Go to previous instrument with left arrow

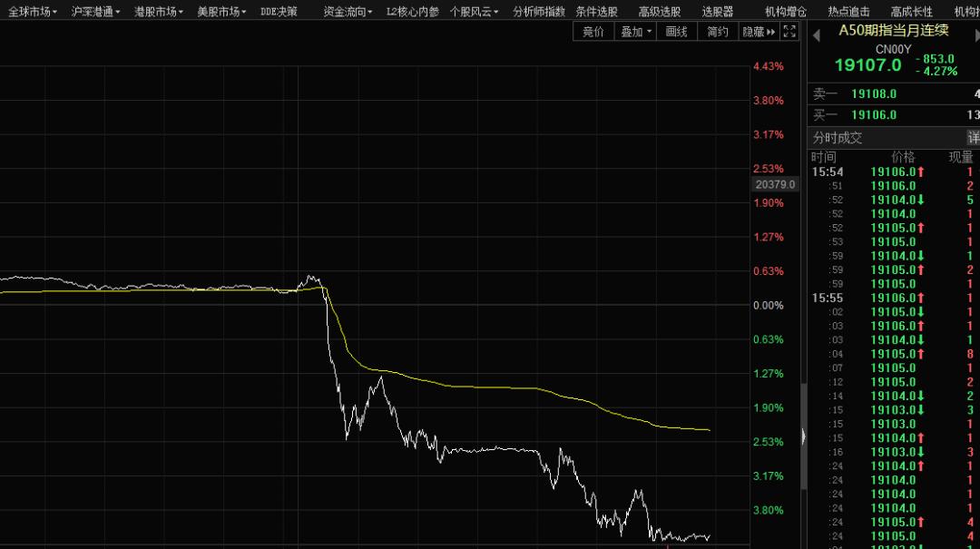point(817,35)
